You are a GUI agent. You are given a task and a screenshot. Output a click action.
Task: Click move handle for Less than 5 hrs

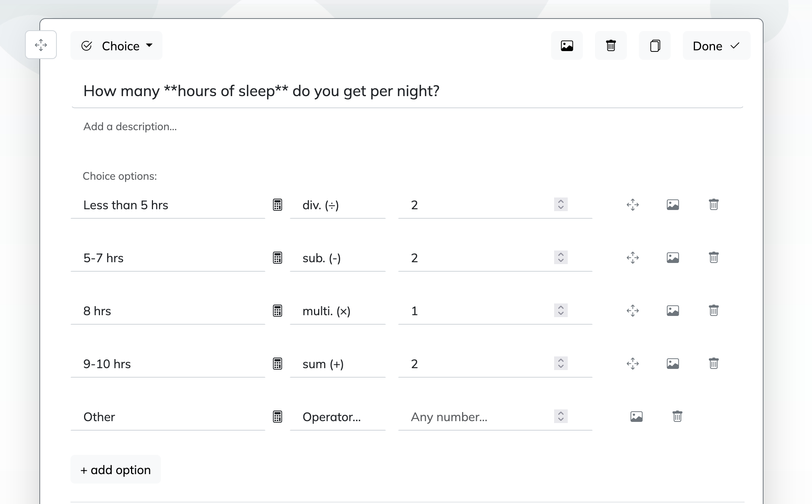coord(633,205)
